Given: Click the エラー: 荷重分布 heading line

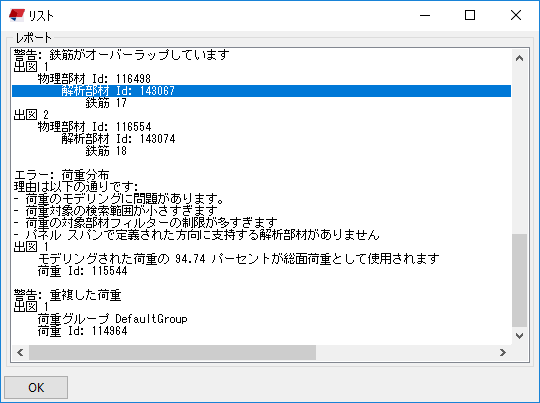Looking at the screenshot, I should click(x=61, y=175).
